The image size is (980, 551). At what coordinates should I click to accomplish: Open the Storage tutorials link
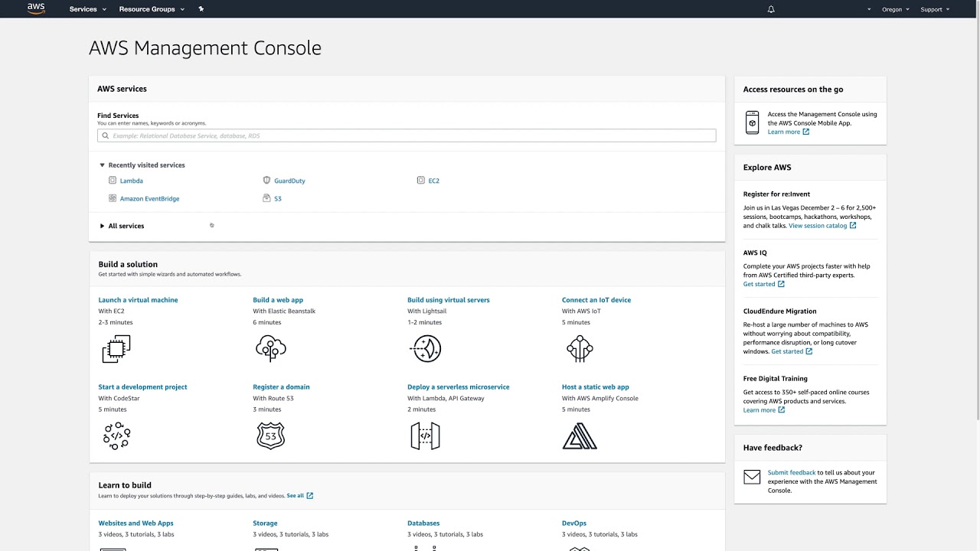click(x=265, y=523)
